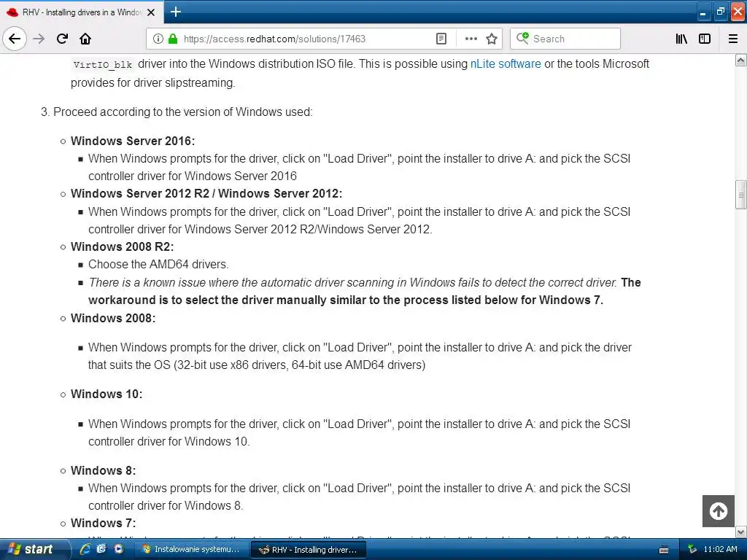The width and height of the screenshot is (747, 560).
Task: Click the network tray icon
Action: 692,549
